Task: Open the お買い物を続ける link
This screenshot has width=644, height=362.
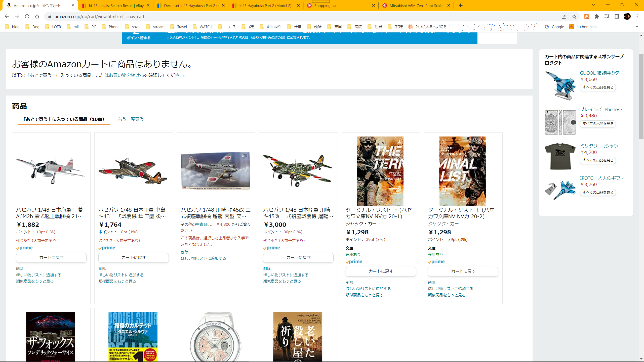Action: [126, 75]
